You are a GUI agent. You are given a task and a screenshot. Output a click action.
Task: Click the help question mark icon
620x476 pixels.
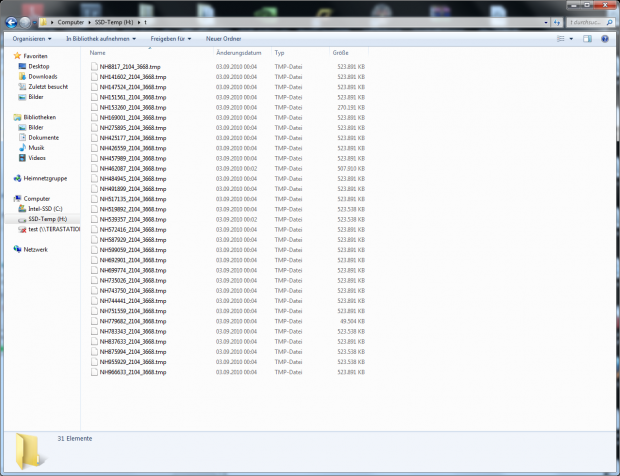click(x=604, y=39)
